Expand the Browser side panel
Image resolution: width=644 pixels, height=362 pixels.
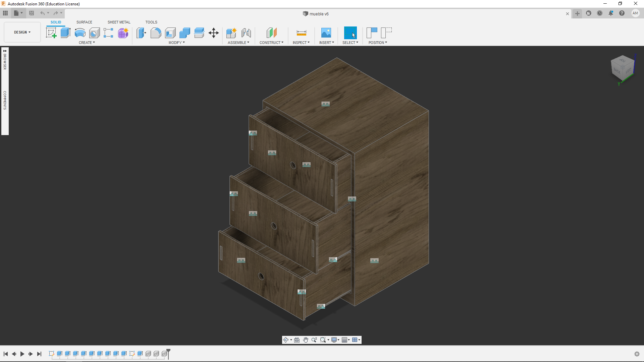(5, 60)
